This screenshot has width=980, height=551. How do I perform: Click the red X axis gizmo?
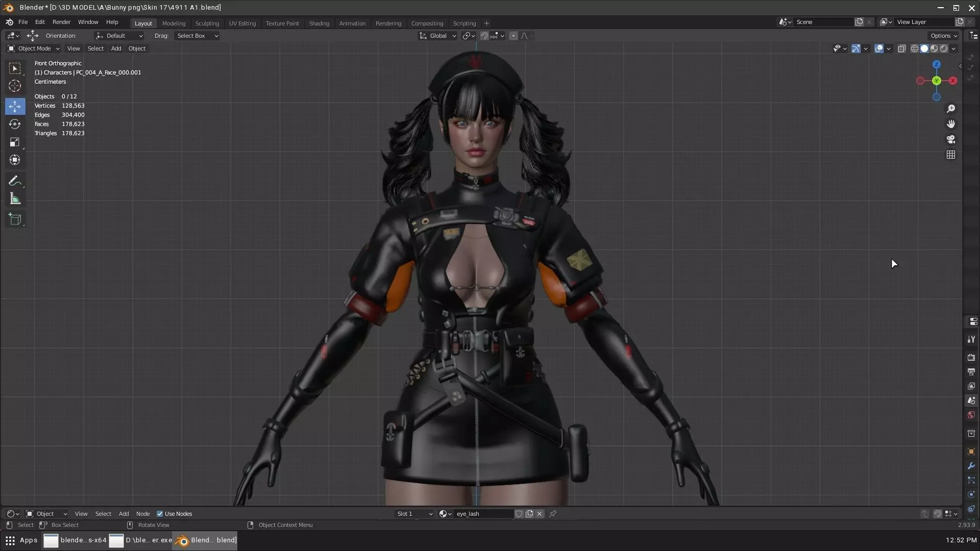click(953, 81)
